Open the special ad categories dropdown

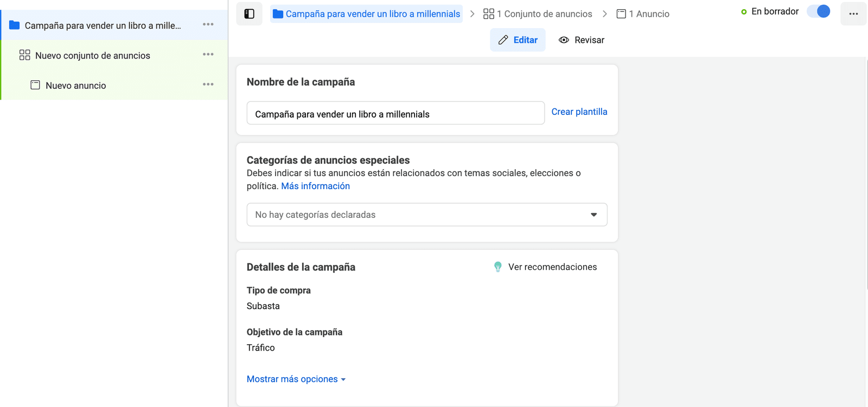[427, 215]
